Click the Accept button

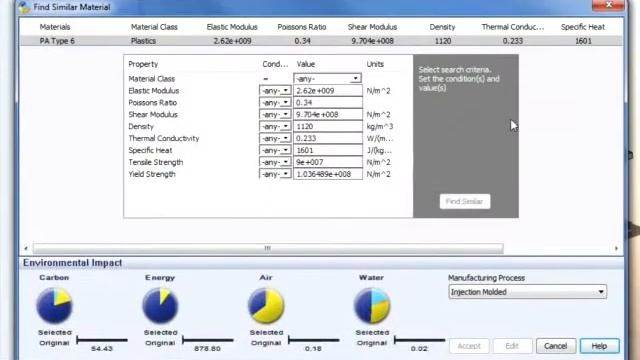point(469,346)
